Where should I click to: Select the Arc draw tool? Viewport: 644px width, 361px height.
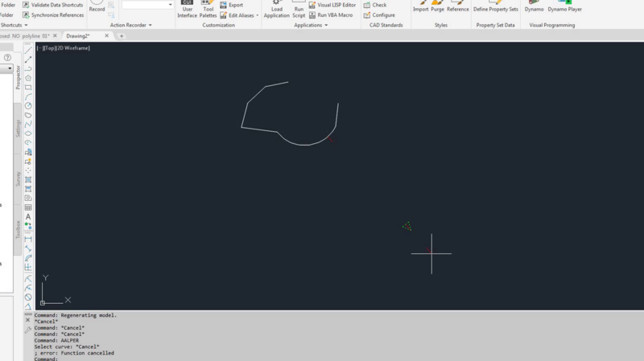28,96
